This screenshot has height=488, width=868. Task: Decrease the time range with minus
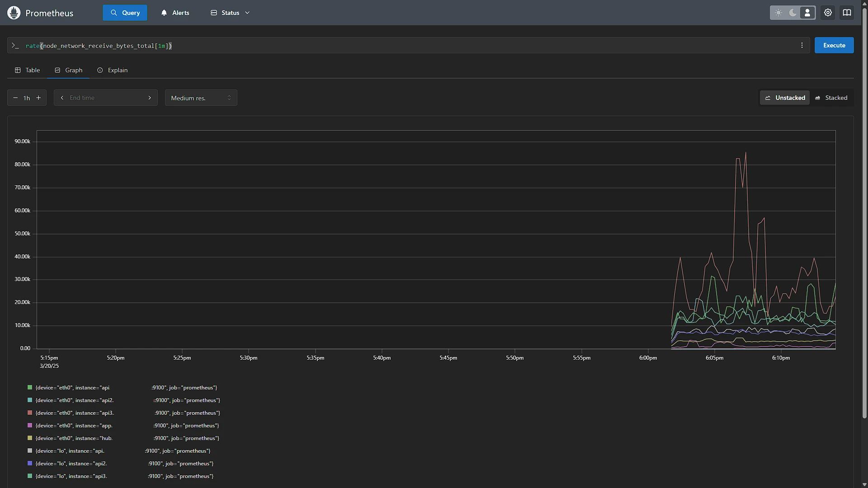(15, 98)
